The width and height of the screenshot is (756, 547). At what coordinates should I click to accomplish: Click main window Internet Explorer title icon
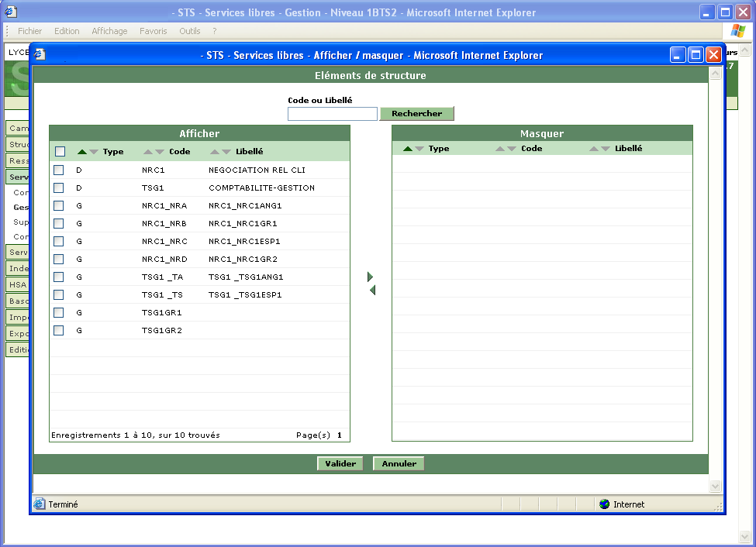click(x=10, y=12)
